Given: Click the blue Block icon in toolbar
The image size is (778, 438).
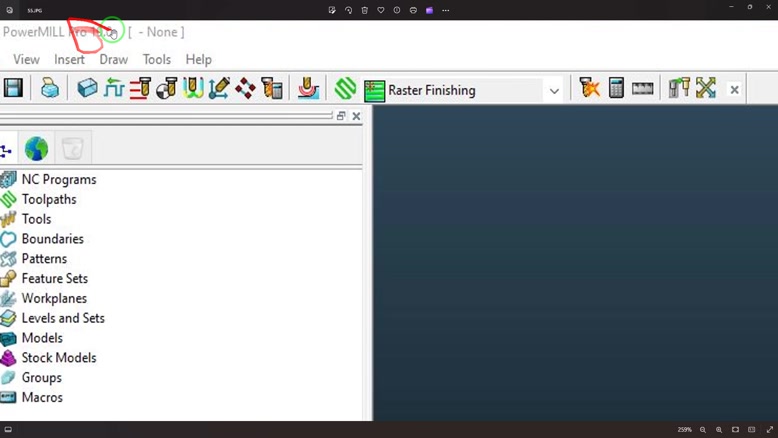Looking at the screenshot, I should [88, 89].
